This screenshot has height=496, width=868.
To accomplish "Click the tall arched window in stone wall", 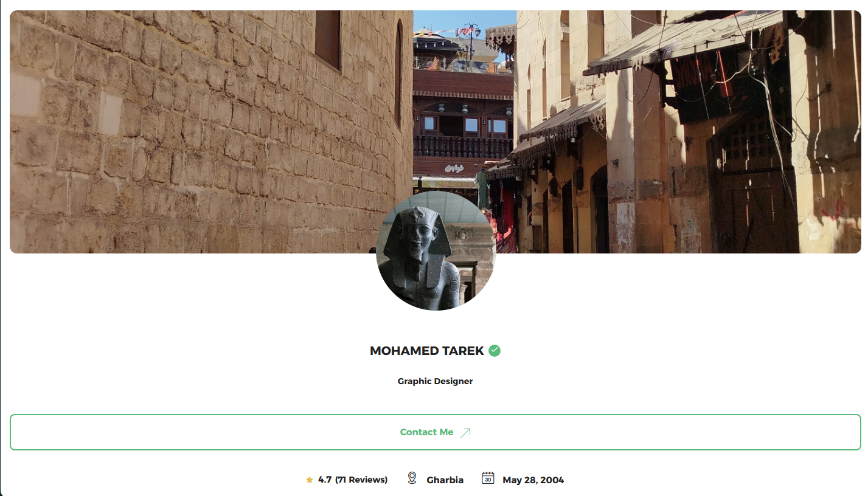I will [x=398, y=73].
